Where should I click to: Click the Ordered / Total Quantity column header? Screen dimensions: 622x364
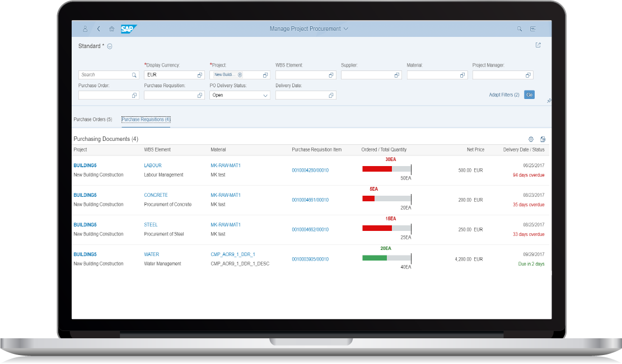coord(384,150)
